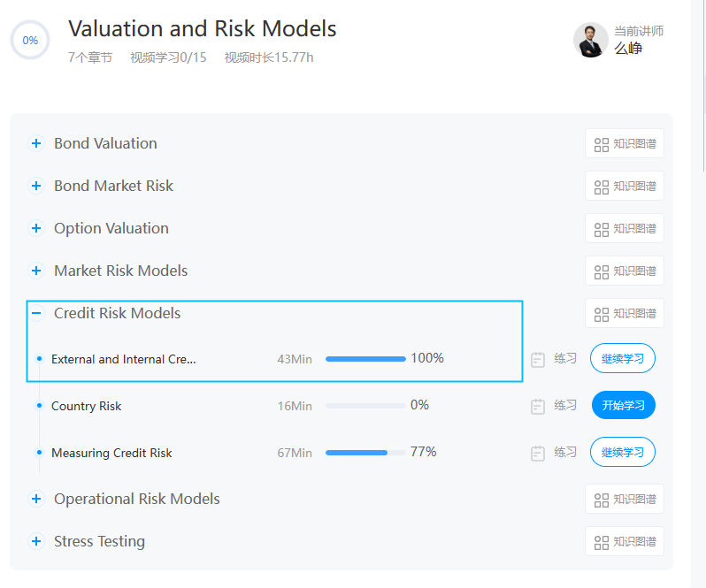Open knowledge graph icon for Option Valuation
706x588 pixels.
point(602,229)
